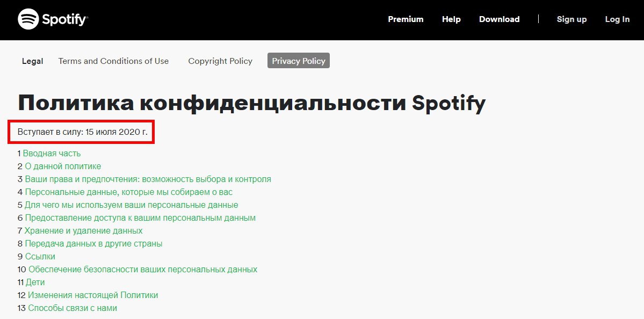Open section 1 Вводная часть

tap(52, 154)
